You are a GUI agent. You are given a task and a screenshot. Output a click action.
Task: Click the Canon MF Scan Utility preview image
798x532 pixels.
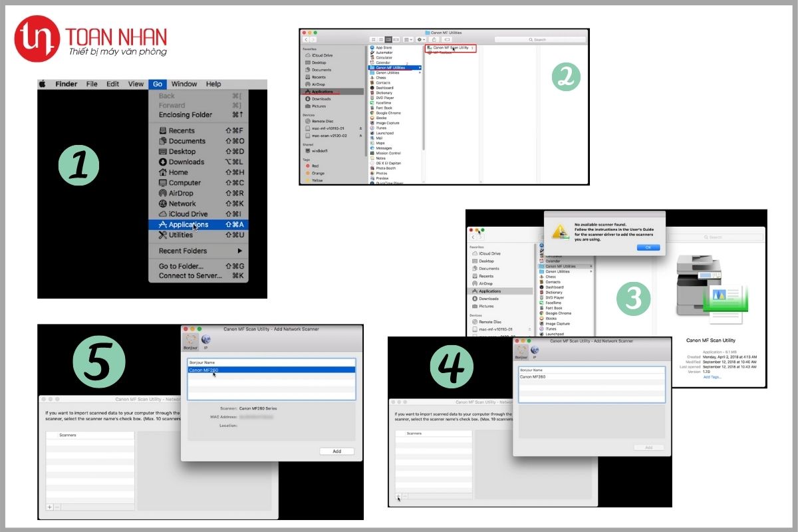[712, 290]
